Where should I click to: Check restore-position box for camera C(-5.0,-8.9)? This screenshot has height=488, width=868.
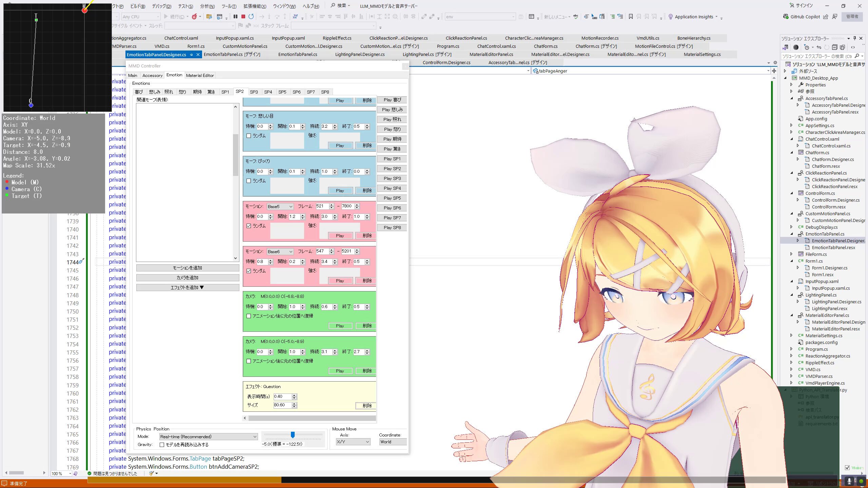coord(249,361)
